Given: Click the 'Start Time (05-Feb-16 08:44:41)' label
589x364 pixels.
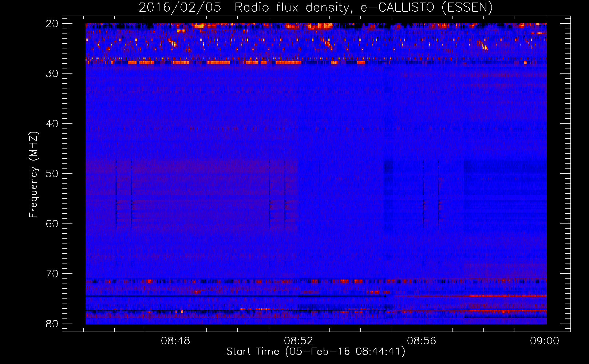Looking at the screenshot, I should (x=316, y=352).
